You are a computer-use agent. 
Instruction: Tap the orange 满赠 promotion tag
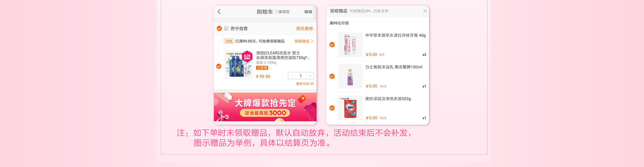(229, 41)
